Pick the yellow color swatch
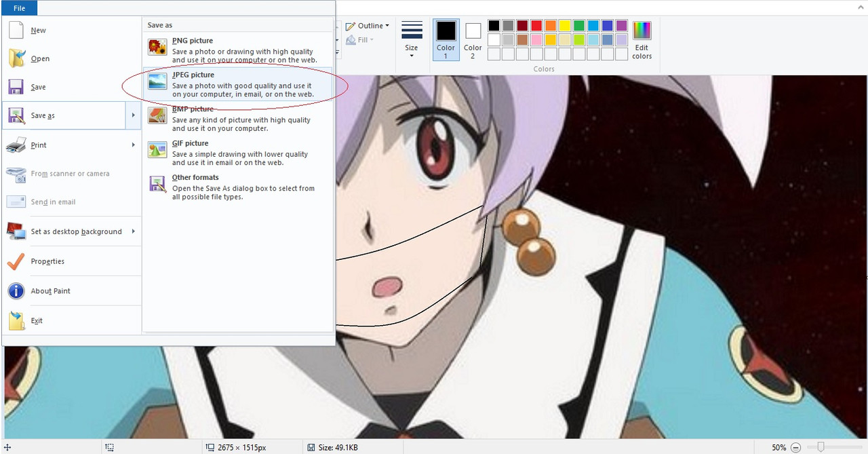Image resolution: width=868 pixels, height=454 pixels. (565, 26)
